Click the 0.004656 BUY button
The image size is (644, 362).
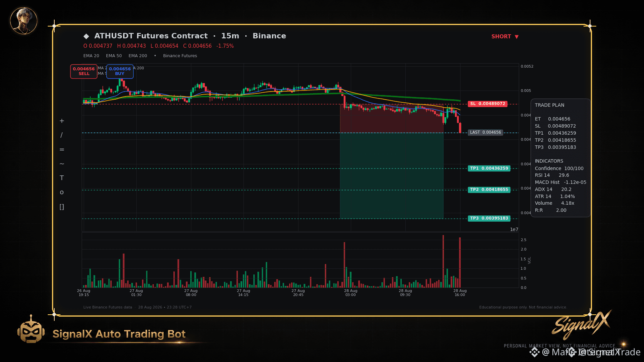pos(120,72)
